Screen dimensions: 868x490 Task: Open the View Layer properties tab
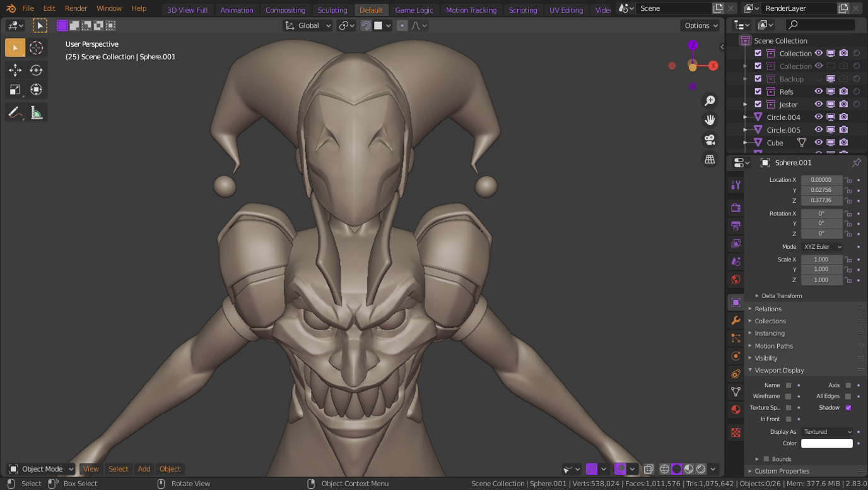[736, 243]
